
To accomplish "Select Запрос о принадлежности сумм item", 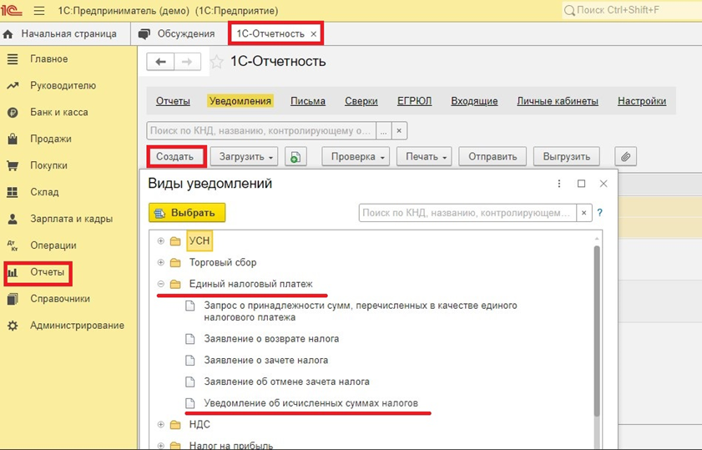I will click(360, 311).
